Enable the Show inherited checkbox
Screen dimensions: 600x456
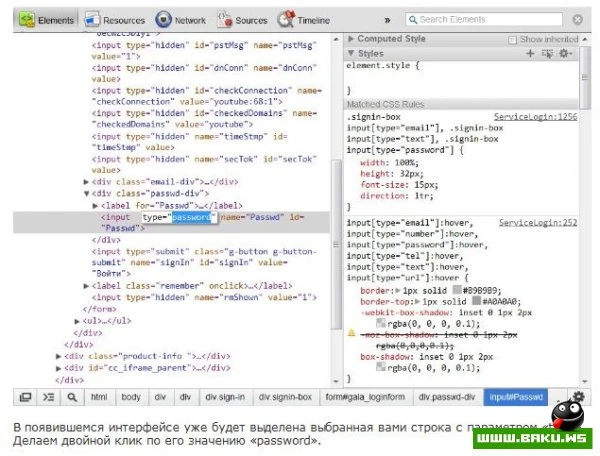coord(512,39)
